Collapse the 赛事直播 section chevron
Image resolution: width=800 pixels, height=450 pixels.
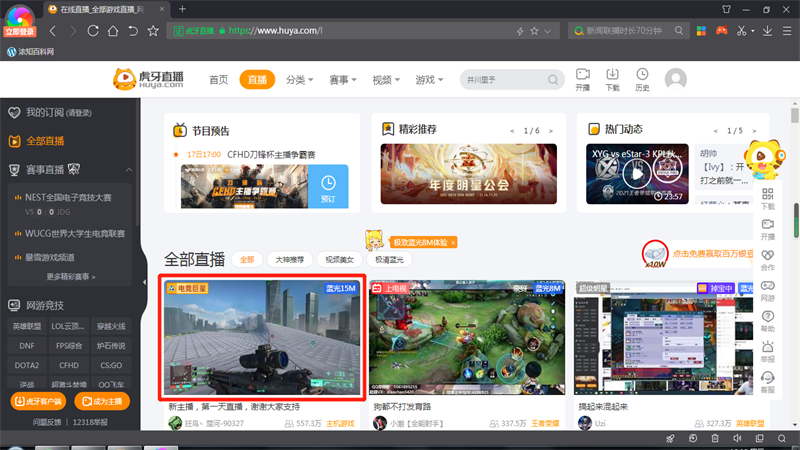[x=129, y=169]
